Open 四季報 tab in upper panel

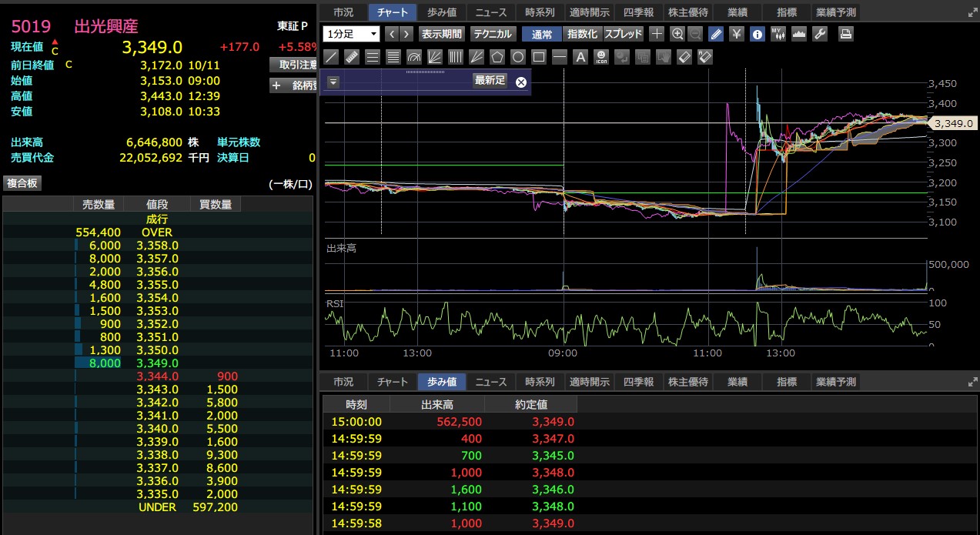click(x=637, y=12)
